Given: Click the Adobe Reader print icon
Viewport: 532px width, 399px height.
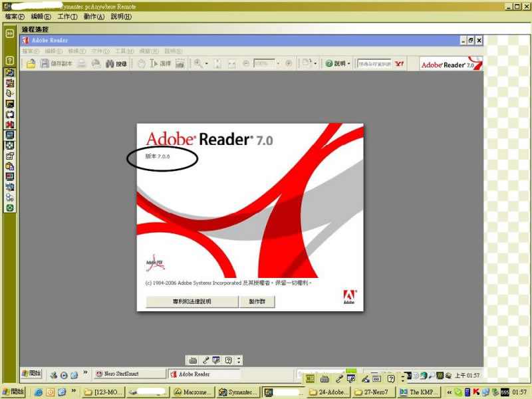Looking at the screenshot, I should 82,63.
